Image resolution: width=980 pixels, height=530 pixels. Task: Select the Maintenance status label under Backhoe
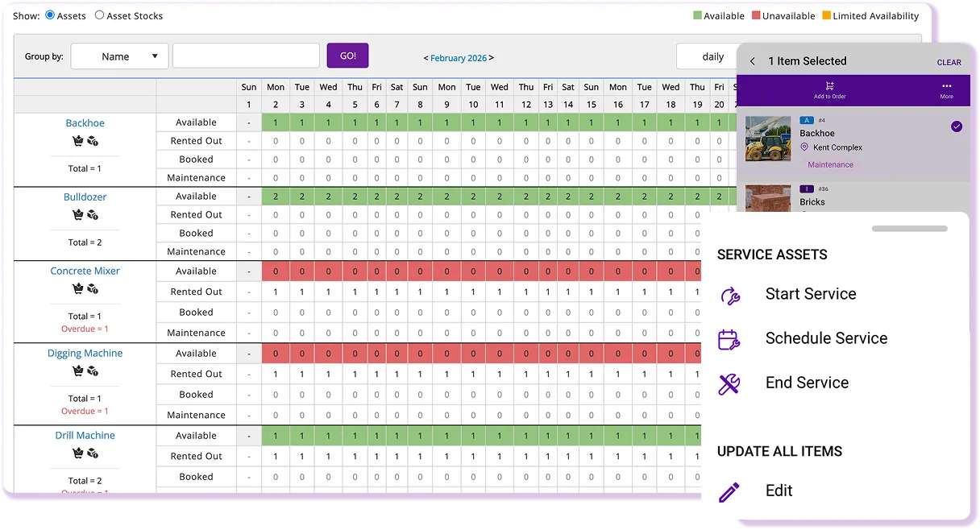[196, 177]
